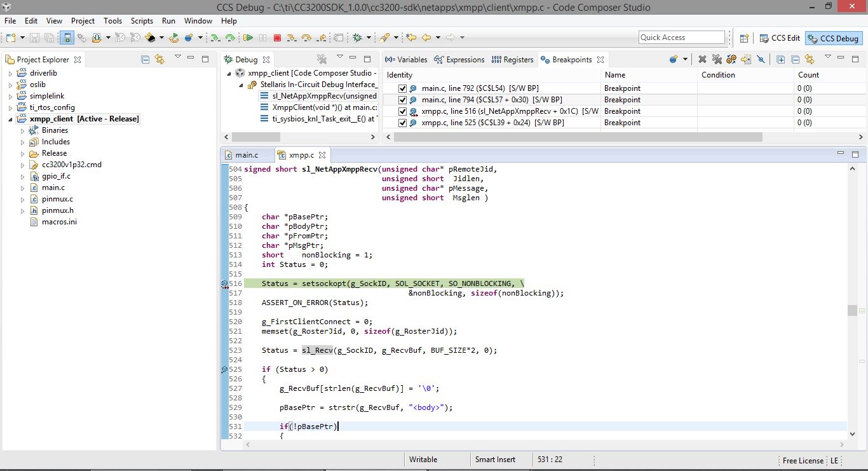Viewport: 868px width, 471px height.
Task: Click the Resume debug button
Action: (x=248, y=38)
